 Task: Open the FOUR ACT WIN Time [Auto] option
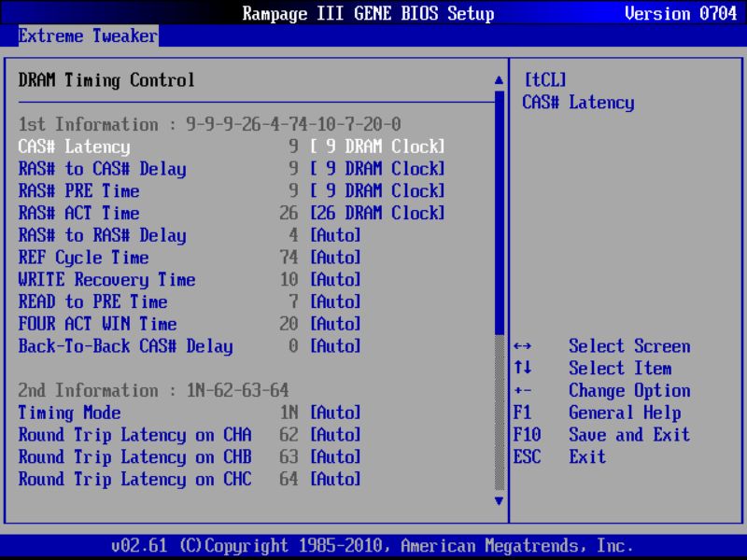pos(335,324)
